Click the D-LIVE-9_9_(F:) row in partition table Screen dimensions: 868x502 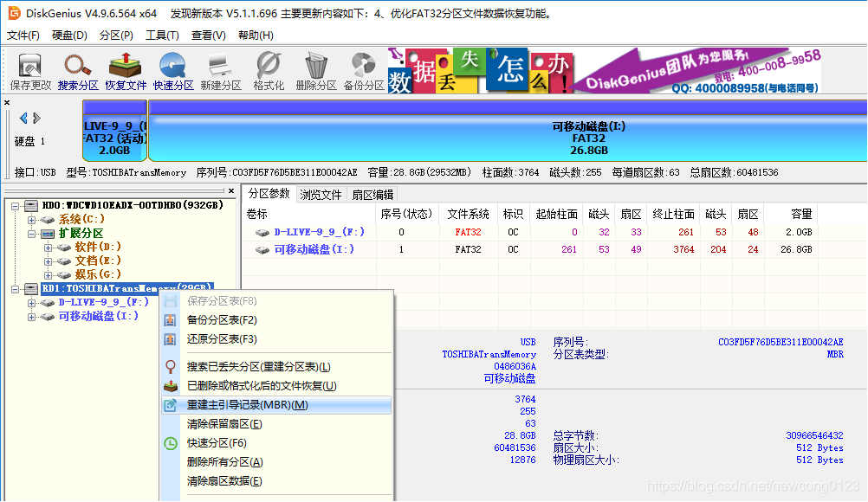pyautogui.click(x=531, y=232)
